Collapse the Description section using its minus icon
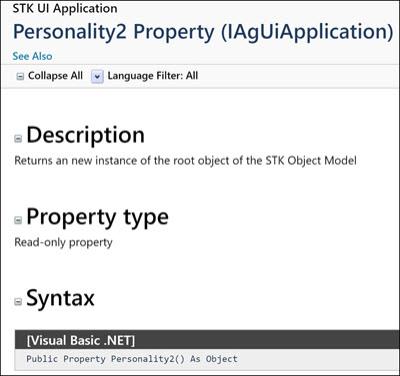The height and width of the screenshot is (376, 400). [18, 138]
